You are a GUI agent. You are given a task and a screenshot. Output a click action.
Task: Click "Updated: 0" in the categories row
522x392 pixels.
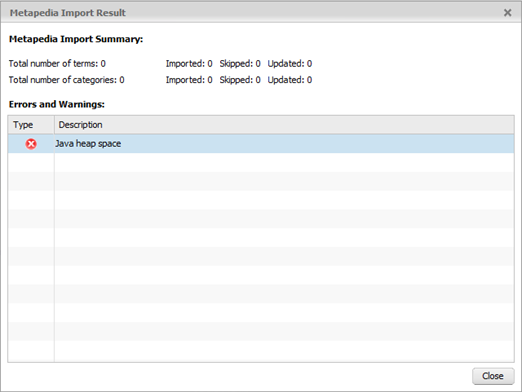pos(290,80)
